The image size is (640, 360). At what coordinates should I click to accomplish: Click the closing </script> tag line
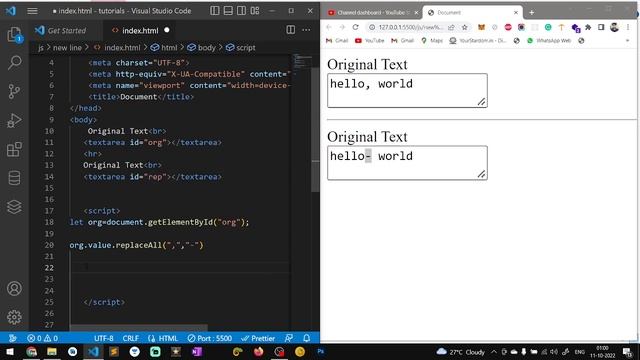(x=104, y=302)
